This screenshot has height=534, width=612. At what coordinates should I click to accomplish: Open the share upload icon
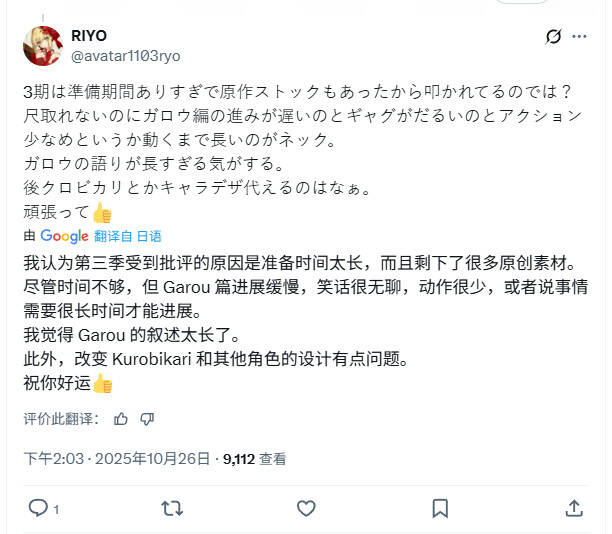(574, 508)
